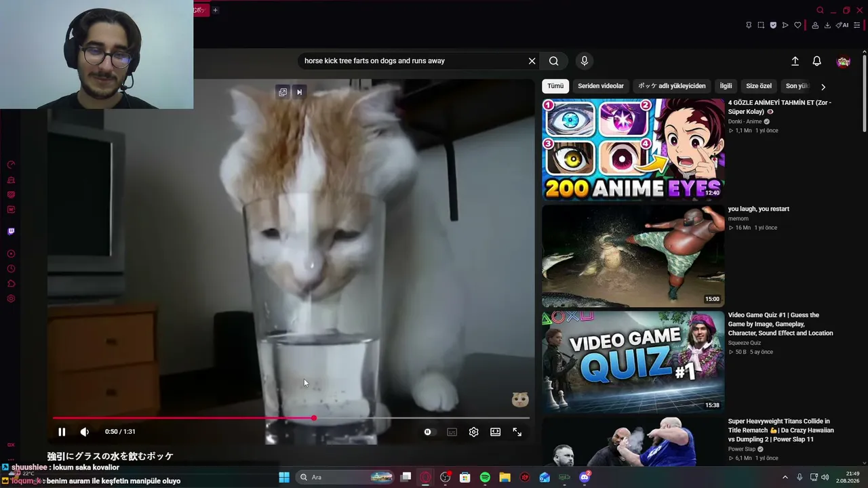Pop out video using overlay icon
This screenshot has width=868, height=488.
283,92
